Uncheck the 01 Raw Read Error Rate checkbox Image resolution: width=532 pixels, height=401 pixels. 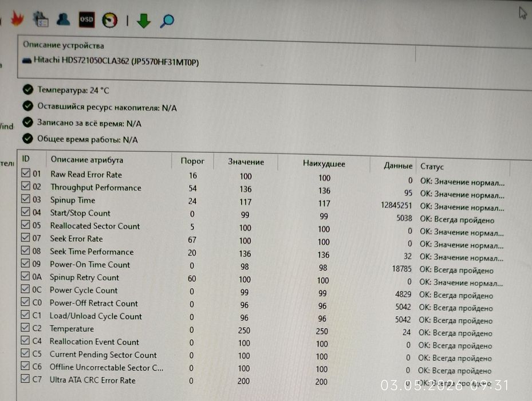point(26,173)
